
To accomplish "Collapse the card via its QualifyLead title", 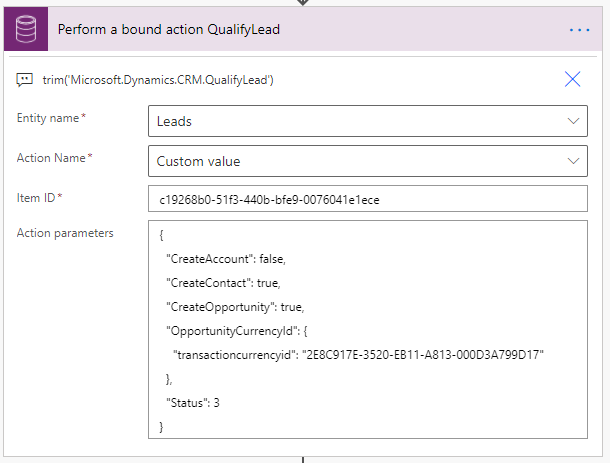I will (x=168, y=30).
